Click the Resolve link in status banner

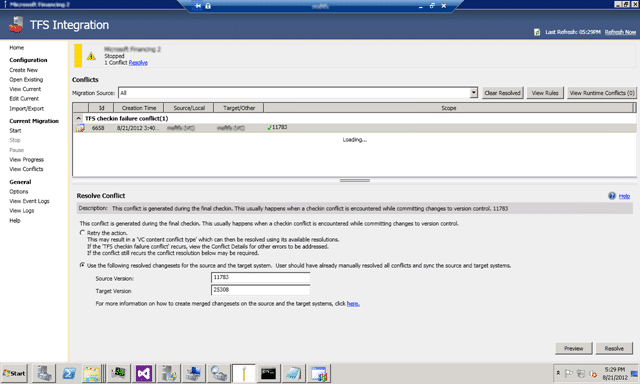[138, 63]
